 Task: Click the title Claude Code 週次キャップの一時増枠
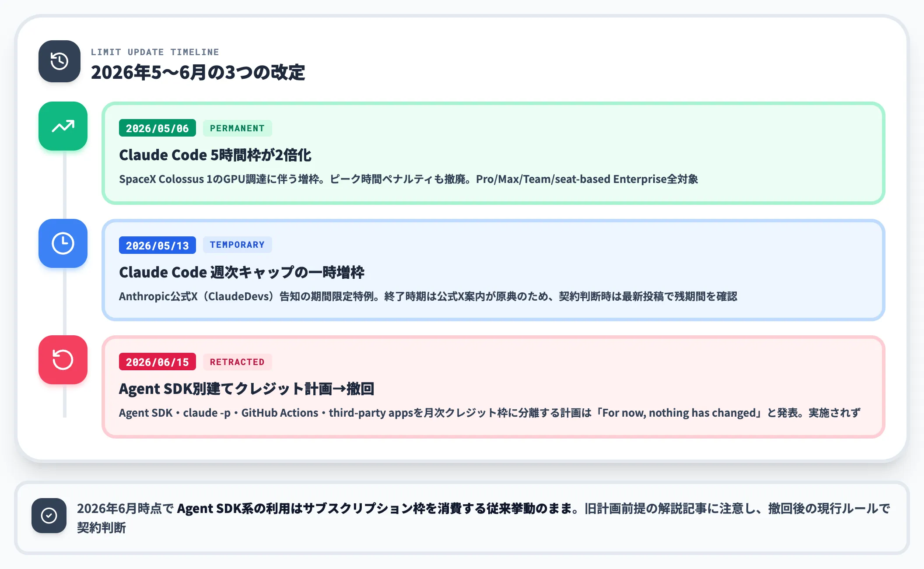point(241,272)
